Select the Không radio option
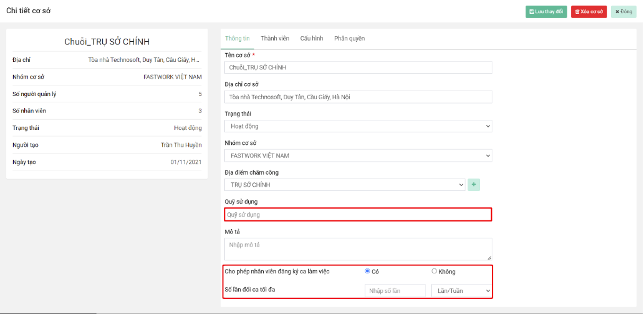Screen dimensions: 644x314 click(x=435, y=271)
